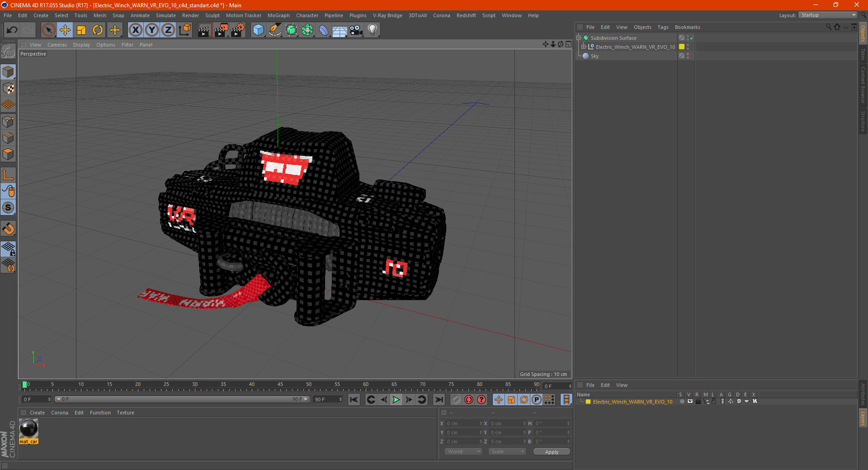Open the Scale mode dropdown
Image resolution: width=868 pixels, height=470 pixels.
[x=507, y=451]
